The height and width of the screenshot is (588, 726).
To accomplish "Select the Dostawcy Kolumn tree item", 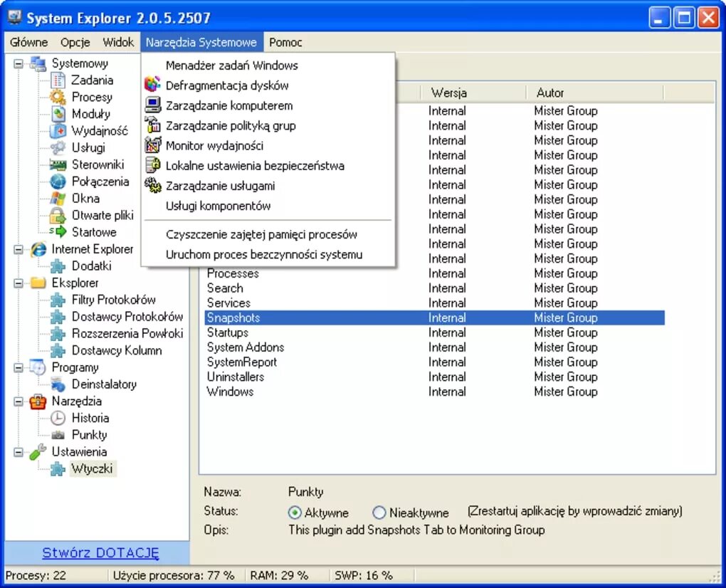I will [117, 350].
